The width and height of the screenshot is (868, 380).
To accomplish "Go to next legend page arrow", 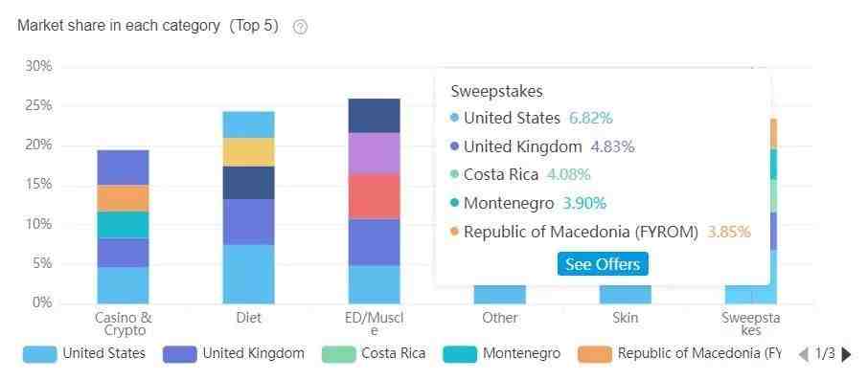I will [x=846, y=354].
